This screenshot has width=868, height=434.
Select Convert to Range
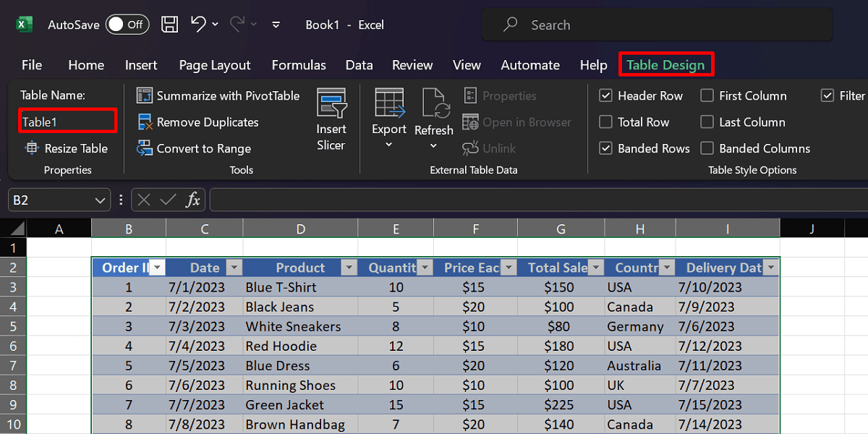[194, 149]
